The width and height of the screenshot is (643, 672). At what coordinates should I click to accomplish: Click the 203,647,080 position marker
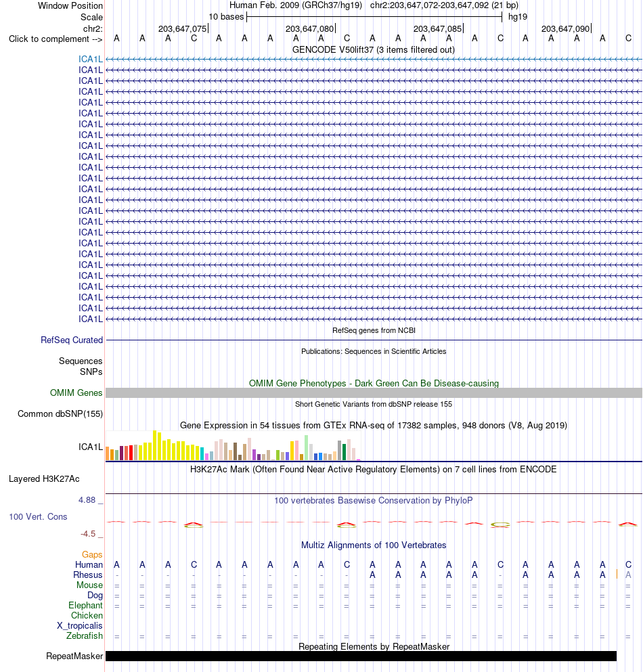311,28
